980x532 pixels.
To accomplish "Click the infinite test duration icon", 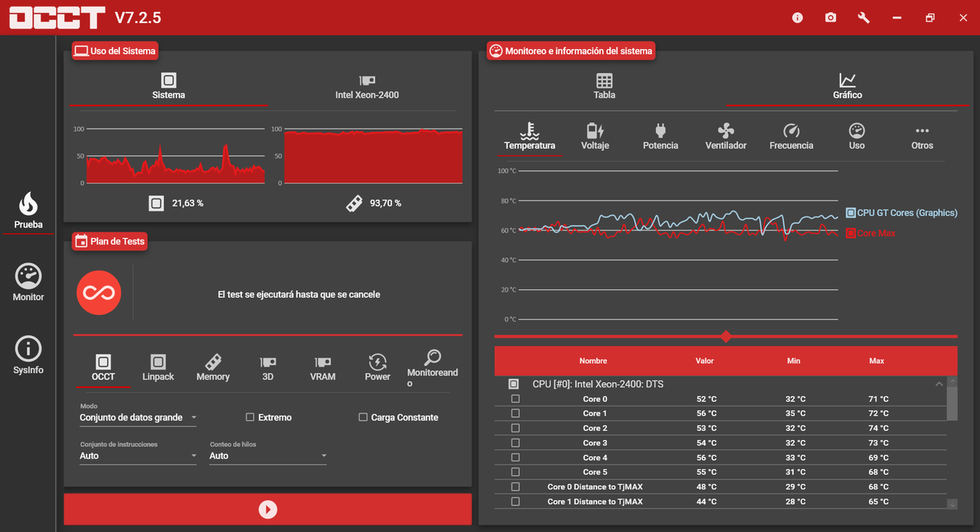I will 99,293.
